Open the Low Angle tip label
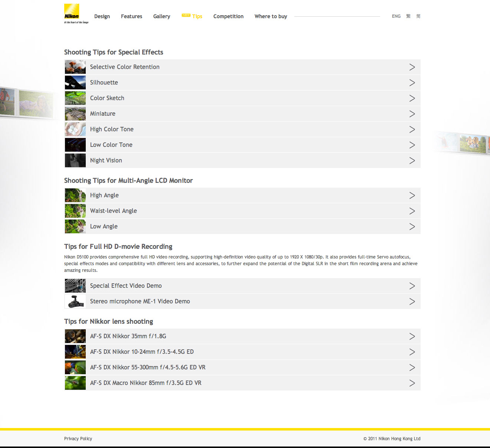The image size is (490, 448). coord(104,227)
